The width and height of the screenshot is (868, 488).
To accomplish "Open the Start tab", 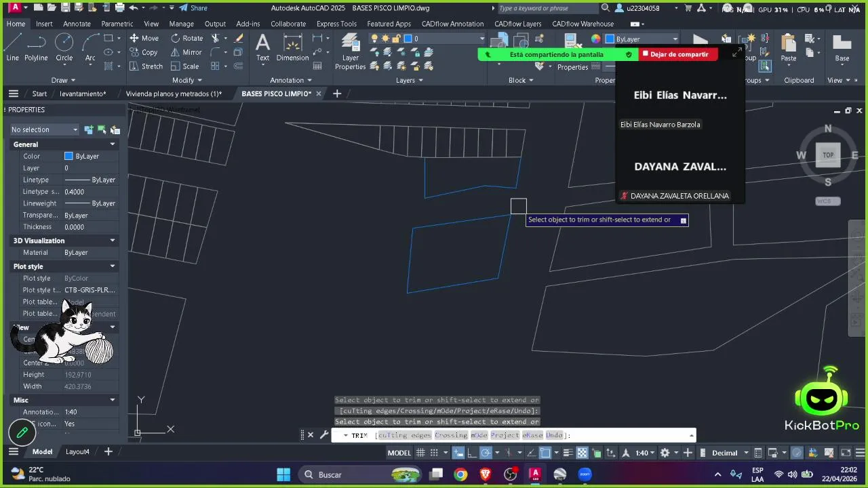I will [39, 94].
